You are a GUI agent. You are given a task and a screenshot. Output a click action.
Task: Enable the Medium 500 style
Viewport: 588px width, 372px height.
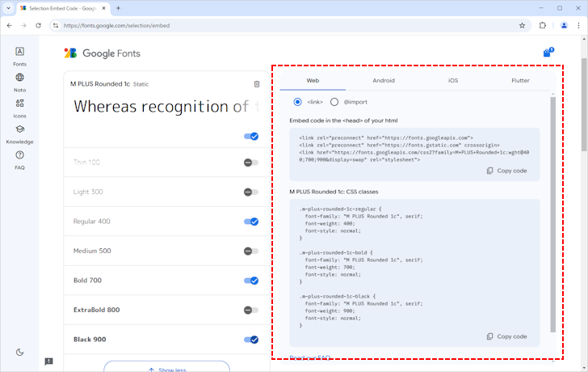(251, 251)
